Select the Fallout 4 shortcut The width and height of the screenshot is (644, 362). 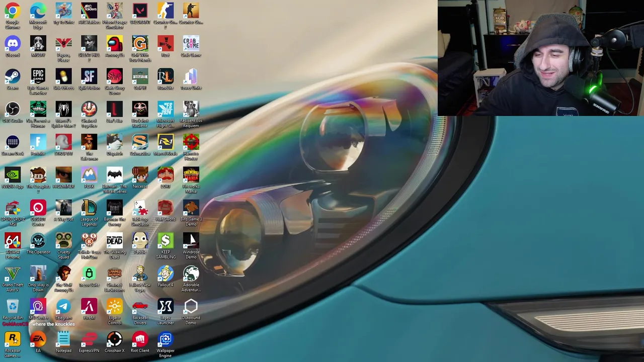click(166, 274)
